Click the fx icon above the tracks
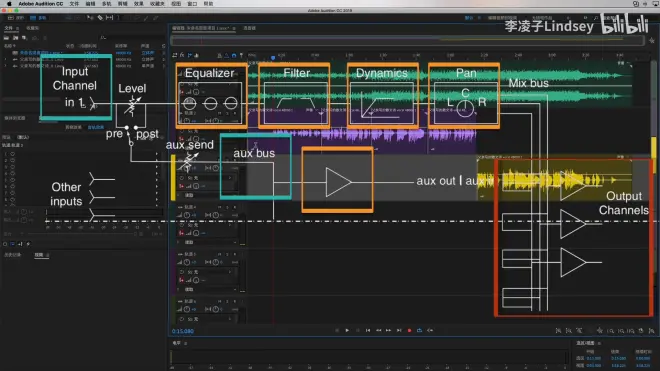The image size is (660, 371). tap(182, 55)
